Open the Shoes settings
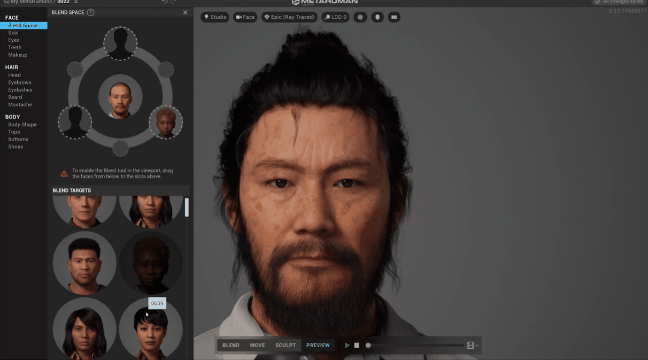This screenshot has height=360, width=648. [x=15, y=147]
